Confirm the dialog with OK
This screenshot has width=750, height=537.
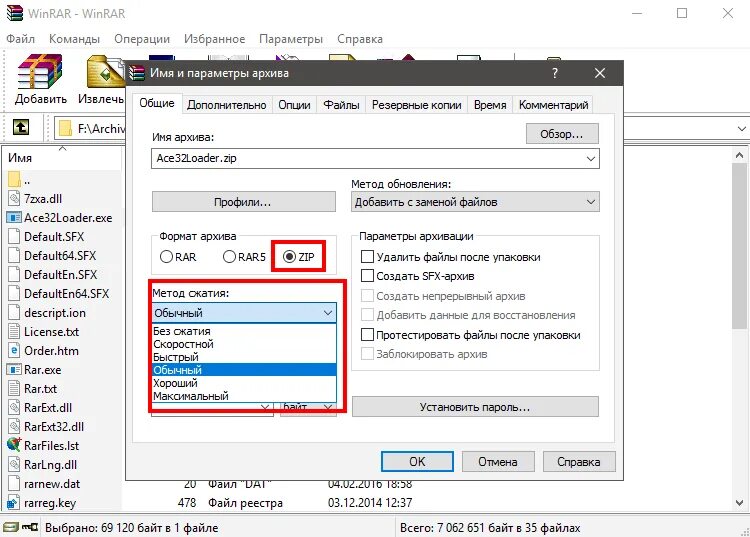tap(417, 461)
